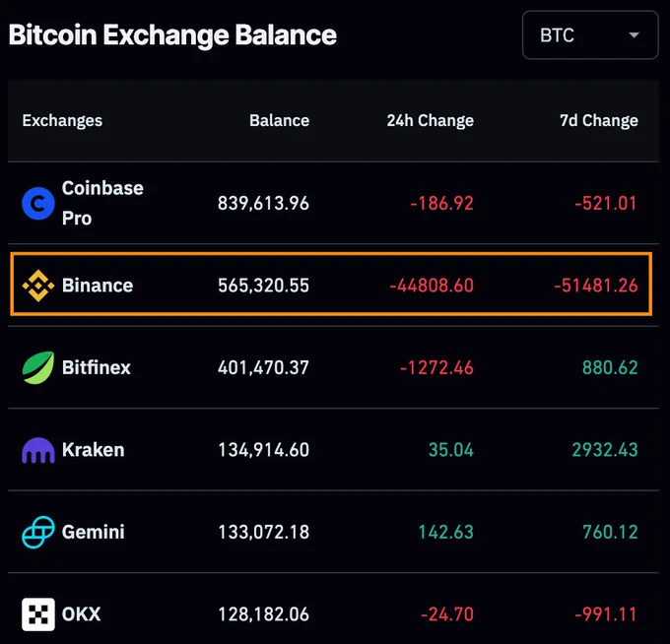Click the OKX checkered logo icon
Image resolution: width=670 pixels, height=644 pixels.
(x=38, y=614)
